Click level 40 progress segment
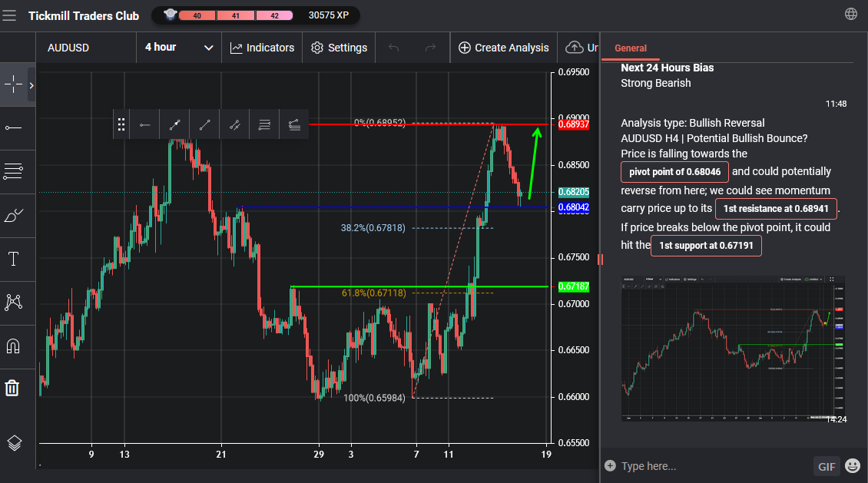Viewport: 868px width, 483px height. [x=197, y=15]
